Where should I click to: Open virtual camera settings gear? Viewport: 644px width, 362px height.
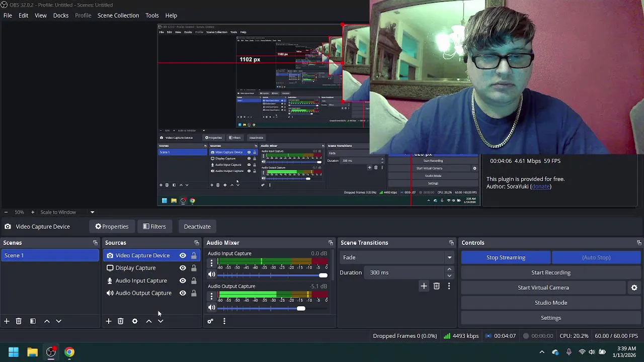pyautogui.click(x=634, y=288)
